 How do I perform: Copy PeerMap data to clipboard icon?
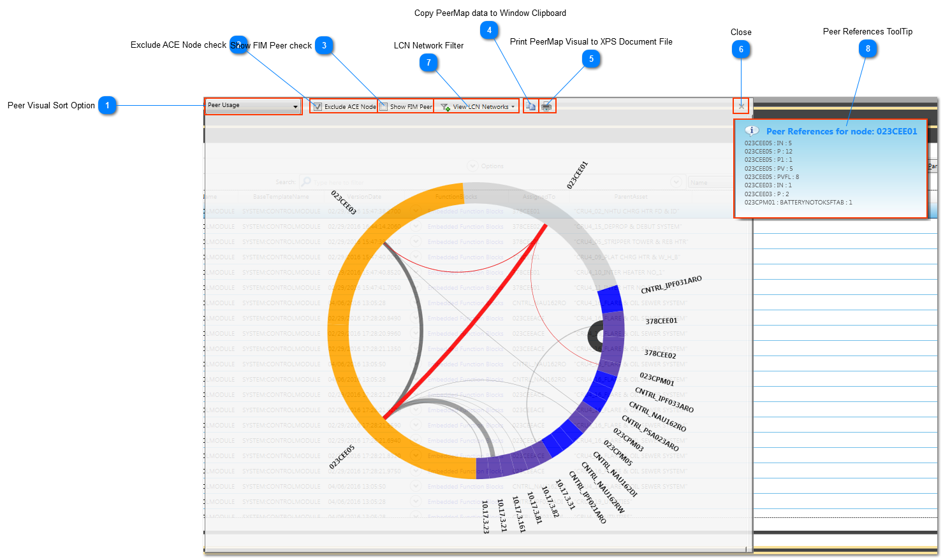(530, 107)
